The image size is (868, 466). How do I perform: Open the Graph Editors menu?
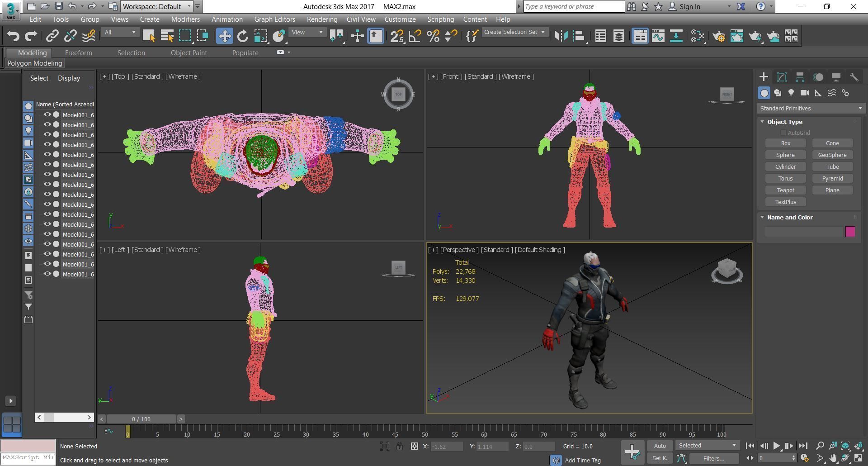(x=274, y=19)
